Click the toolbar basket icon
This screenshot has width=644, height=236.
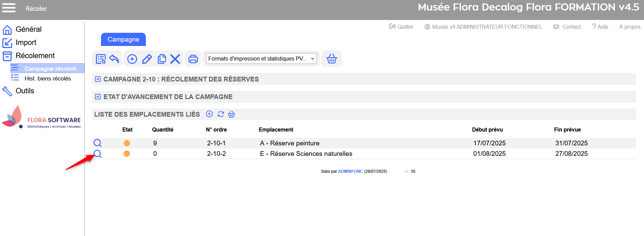332,59
